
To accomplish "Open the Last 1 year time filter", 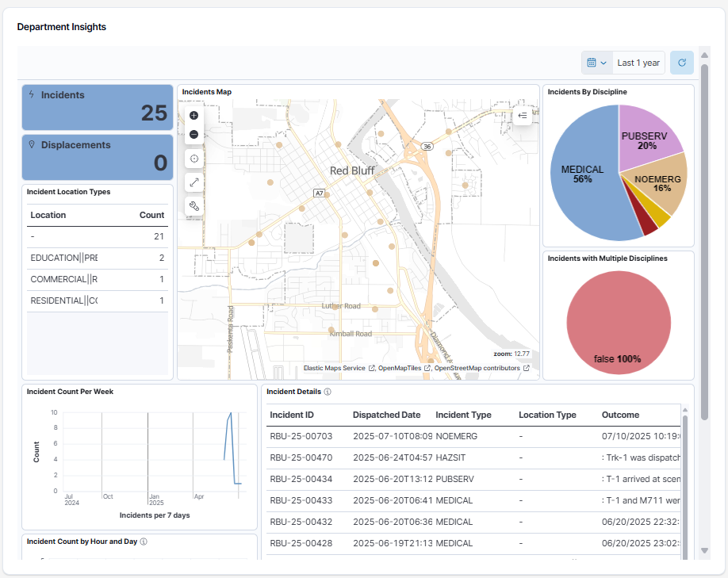I will 638,62.
